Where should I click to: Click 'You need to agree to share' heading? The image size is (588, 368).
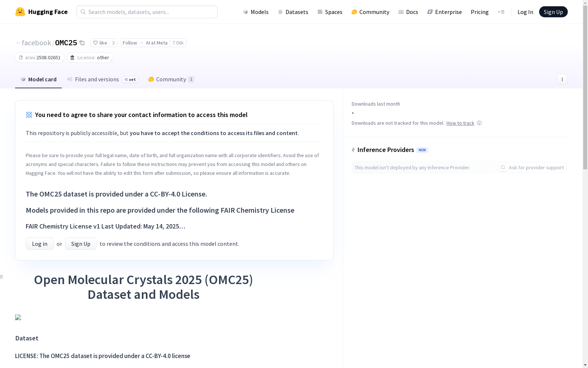[x=141, y=115]
